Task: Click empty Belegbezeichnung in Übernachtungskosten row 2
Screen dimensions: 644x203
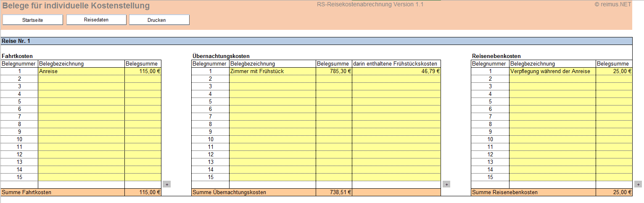Action: pos(272,79)
